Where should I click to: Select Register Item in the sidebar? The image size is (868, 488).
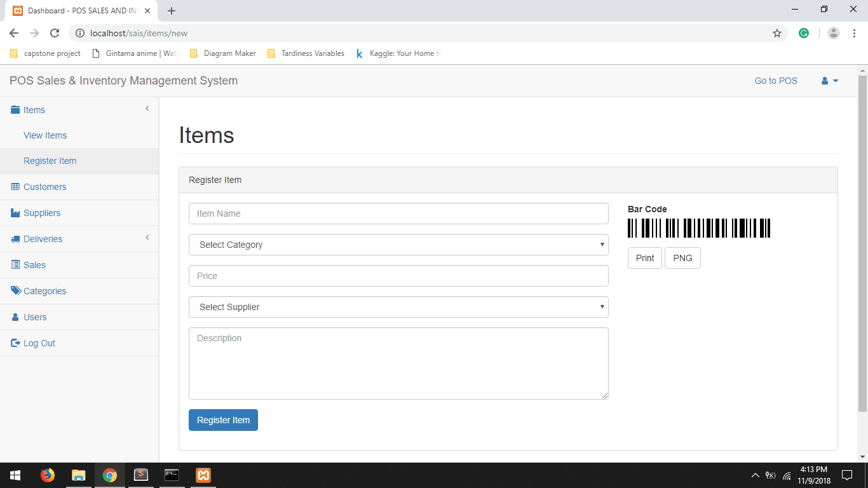50,161
